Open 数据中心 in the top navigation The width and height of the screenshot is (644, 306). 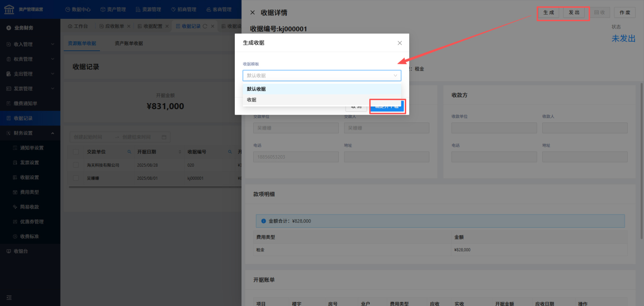(x=78, y=9)
